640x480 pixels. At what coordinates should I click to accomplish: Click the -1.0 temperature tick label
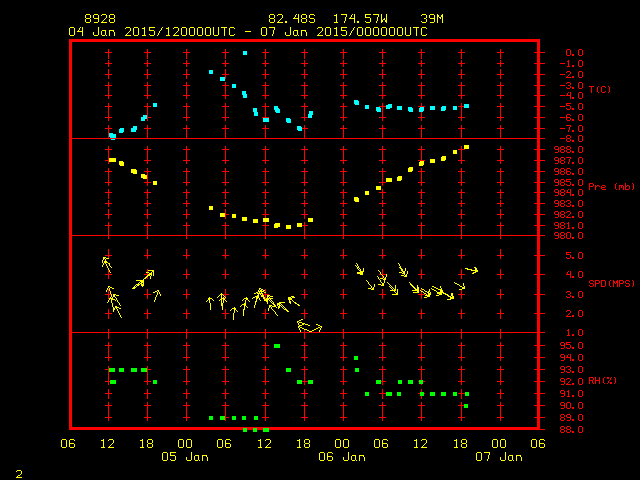tap(571, 64)
